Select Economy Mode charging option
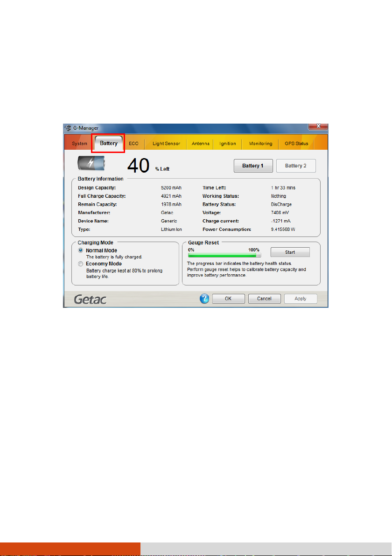 click(81, 264)
